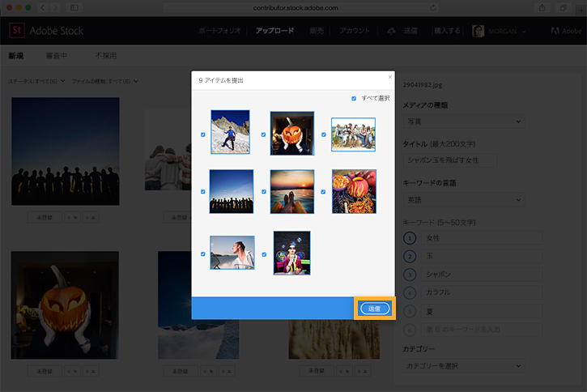Uncheck the bubble woman photo checkbox
Screen dimensions: 587x392
tap(264, 254)
